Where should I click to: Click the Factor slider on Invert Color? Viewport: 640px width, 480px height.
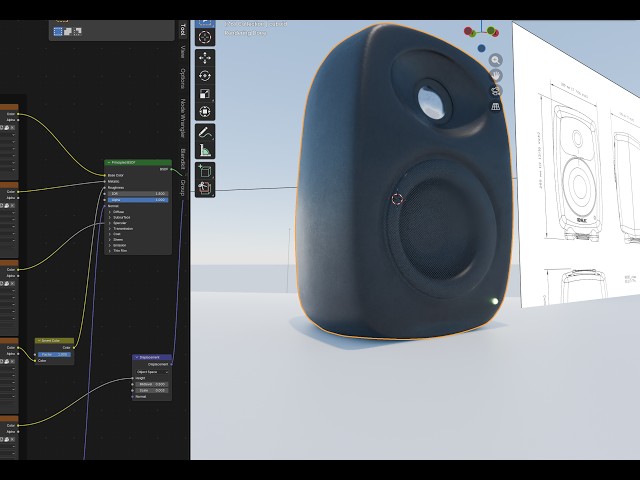coord(54,354)
